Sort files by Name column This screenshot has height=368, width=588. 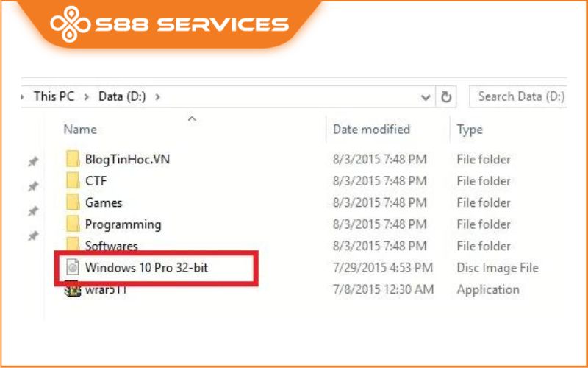[x=80, y=130]
